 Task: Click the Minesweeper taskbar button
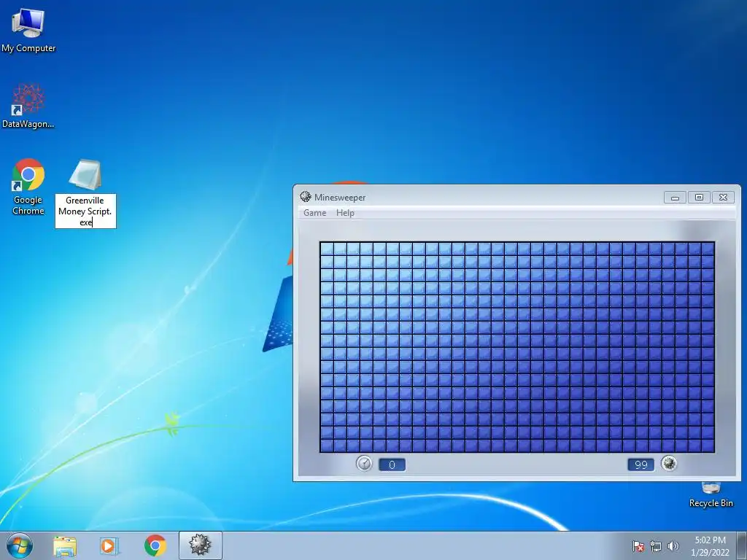coord(200,545)
